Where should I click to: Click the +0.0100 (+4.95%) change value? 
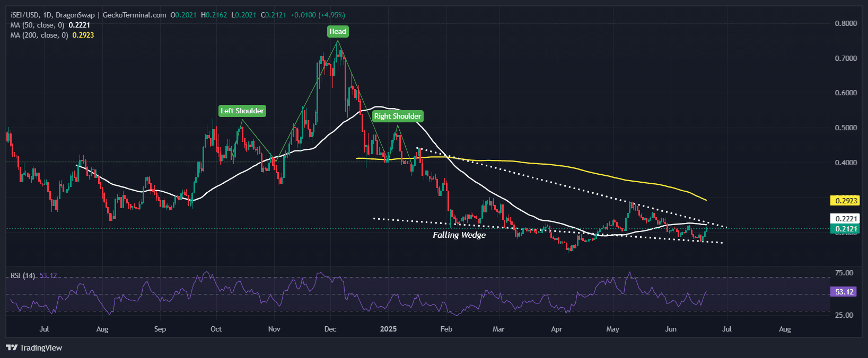point(318,15)
